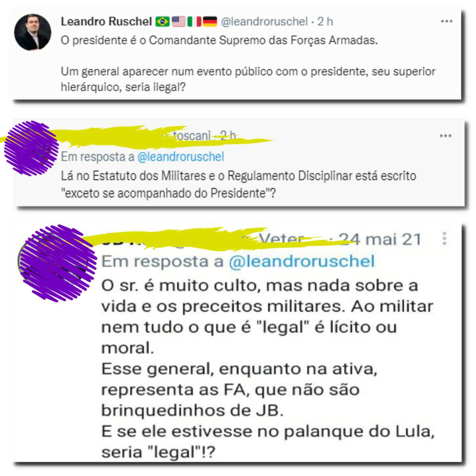Screen dimensions: 476x476
Task: Click the United States flag emoji in the name
Action: (x=178, y=21)
